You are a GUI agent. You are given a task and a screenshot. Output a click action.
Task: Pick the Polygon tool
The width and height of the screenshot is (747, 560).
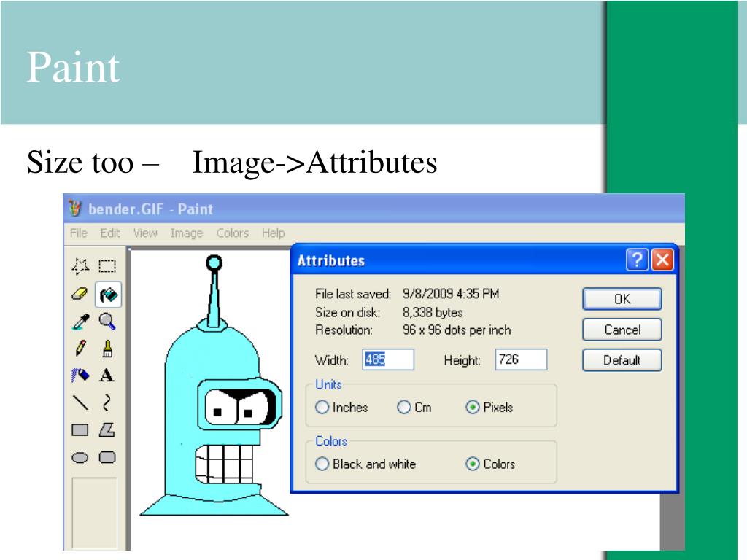point(107,430)
